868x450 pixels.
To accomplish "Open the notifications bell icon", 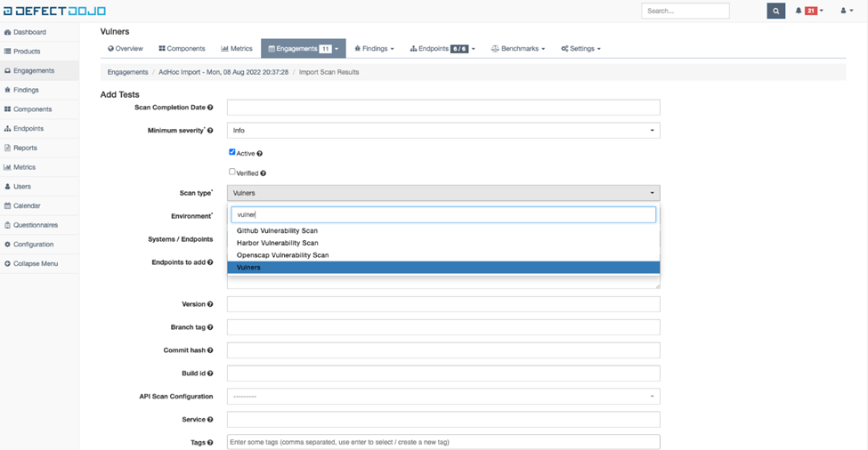I will click(799, 11).
